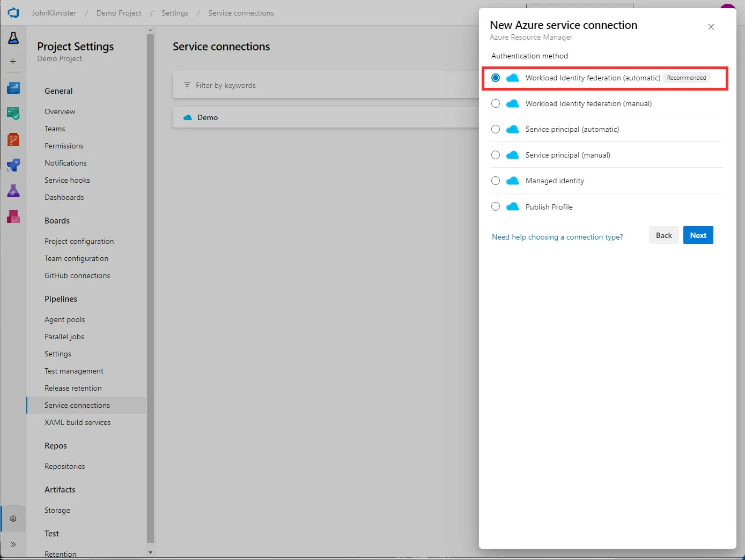Open Teams settings
This screenshot has height=560, width=745.
pos(55,129)
